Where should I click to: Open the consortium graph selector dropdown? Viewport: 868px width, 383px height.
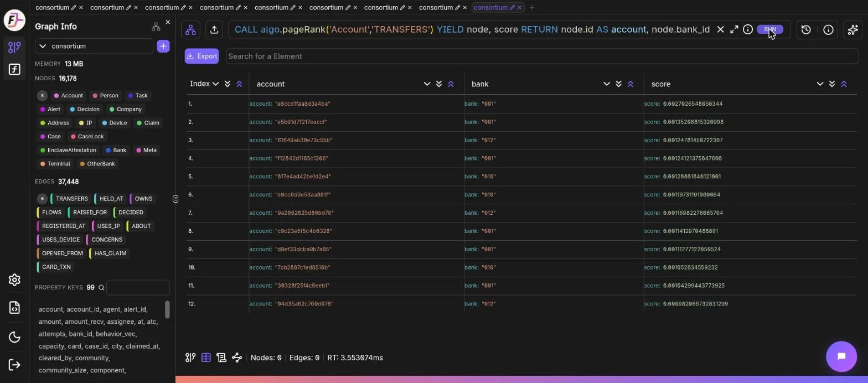tap(94, 46)
